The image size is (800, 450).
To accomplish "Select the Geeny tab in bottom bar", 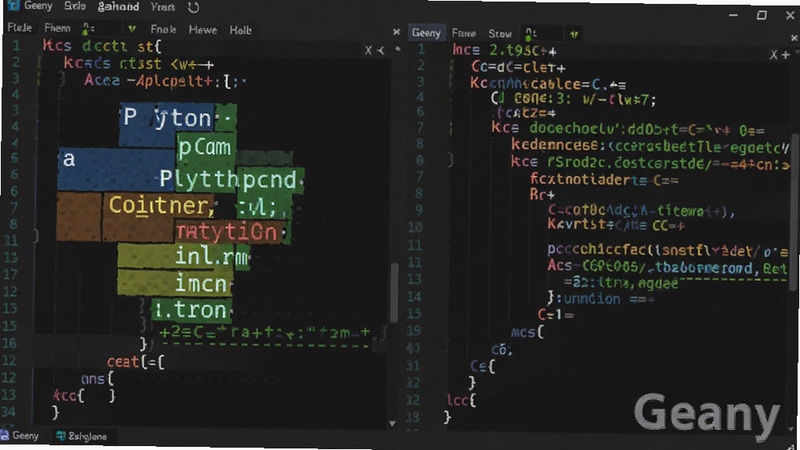I will [x=25, y=435].
